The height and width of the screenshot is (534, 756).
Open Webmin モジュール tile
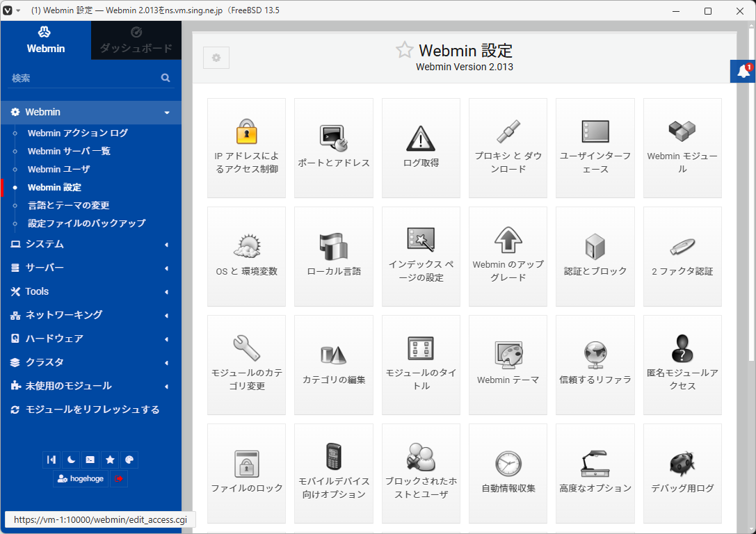[682, 148]
